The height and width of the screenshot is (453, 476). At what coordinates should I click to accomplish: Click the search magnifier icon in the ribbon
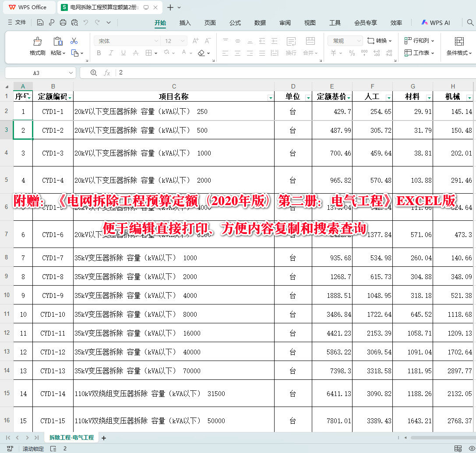(470, 22)
